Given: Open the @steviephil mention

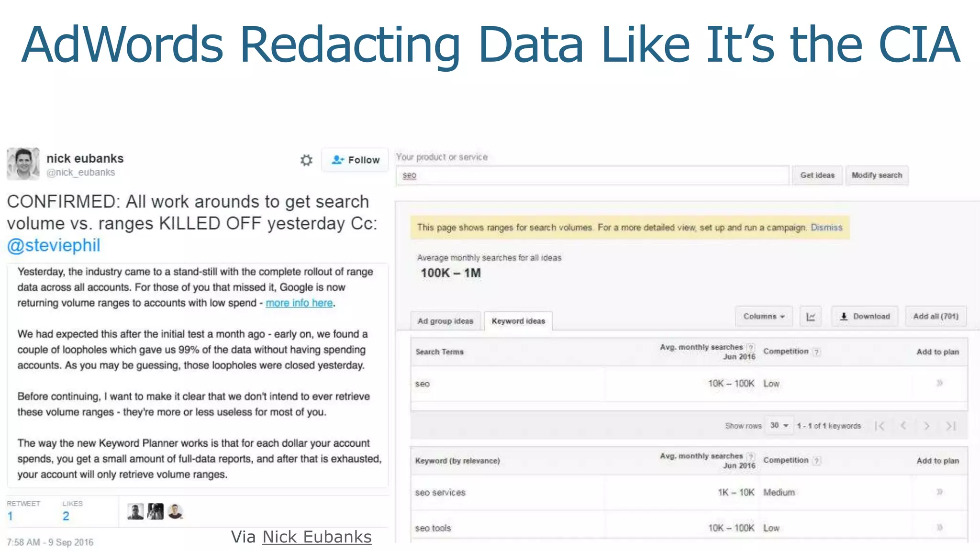Looking at the screenshot, I should click(54, 245).
